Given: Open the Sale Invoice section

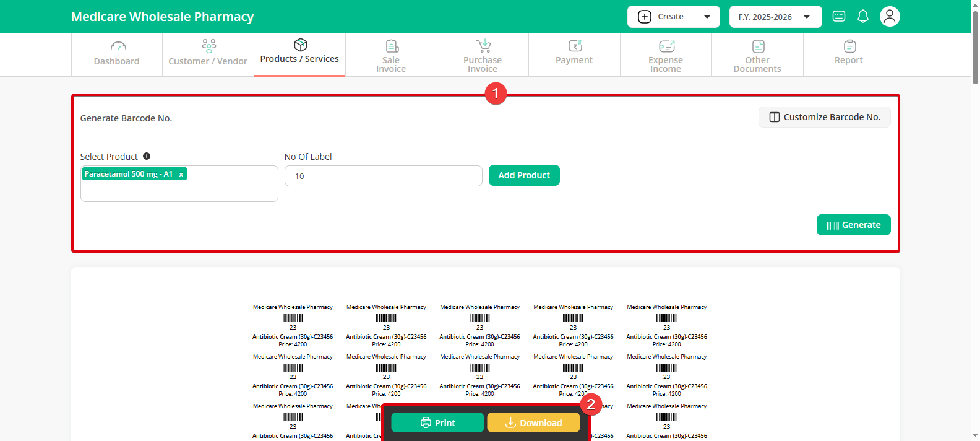Looking at the screenshot, I should coord(391,56).
